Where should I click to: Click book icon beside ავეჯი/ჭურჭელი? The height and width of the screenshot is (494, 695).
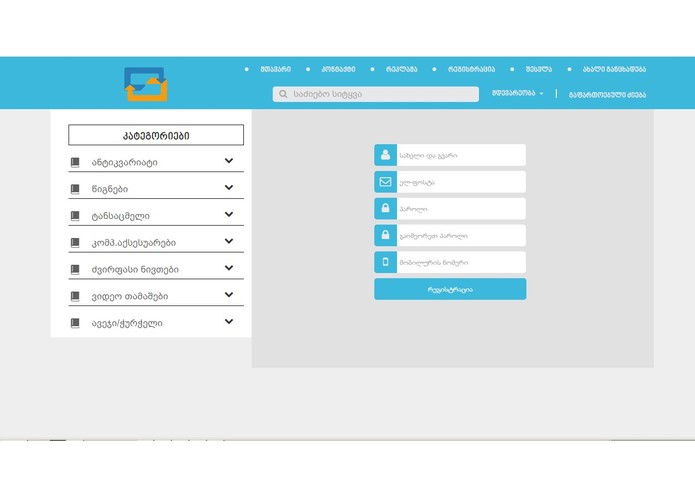click(x=75, y=323)
